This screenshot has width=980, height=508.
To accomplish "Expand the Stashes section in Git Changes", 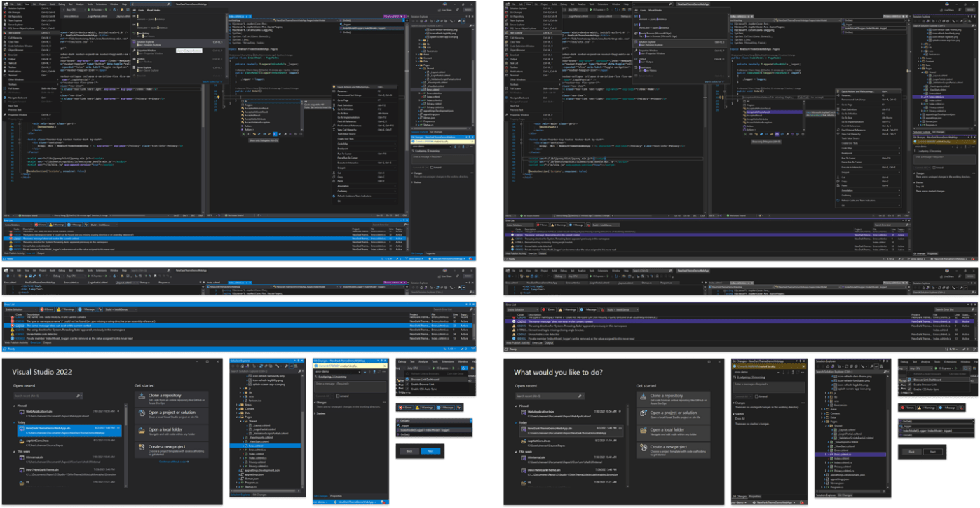I will tap(321, 413).
